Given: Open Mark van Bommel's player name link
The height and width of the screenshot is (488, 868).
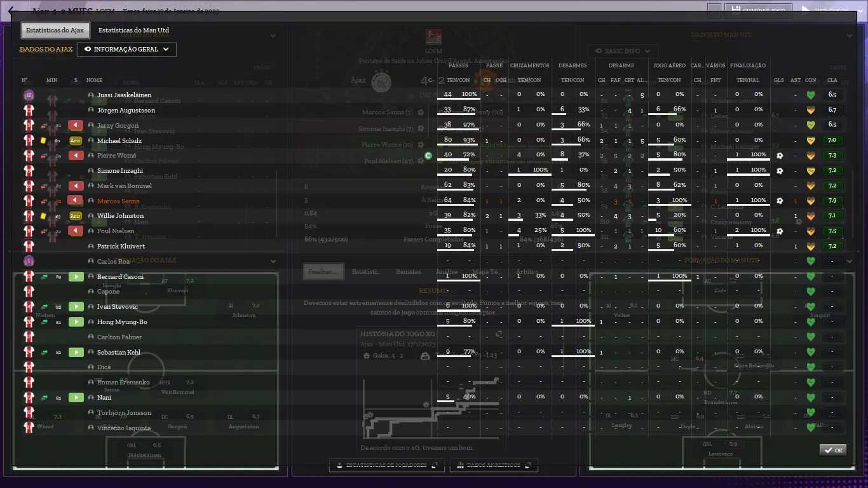Looking at the screenshot, I should click(x=124, y=186).
